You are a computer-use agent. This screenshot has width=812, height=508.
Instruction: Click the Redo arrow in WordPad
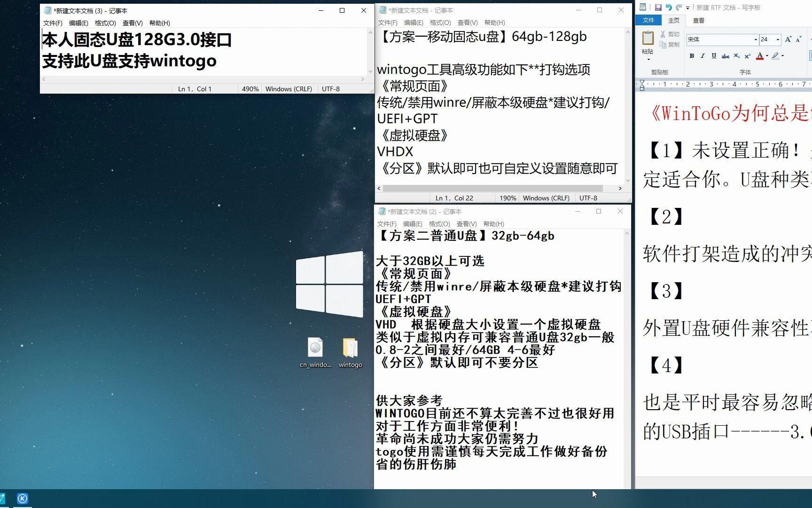pyautogui.click(x=679, y=8)
